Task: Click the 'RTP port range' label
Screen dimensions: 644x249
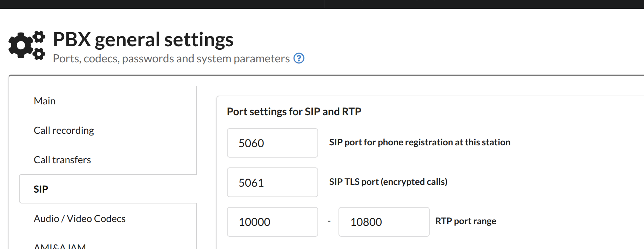Action: tap(465, 221)
